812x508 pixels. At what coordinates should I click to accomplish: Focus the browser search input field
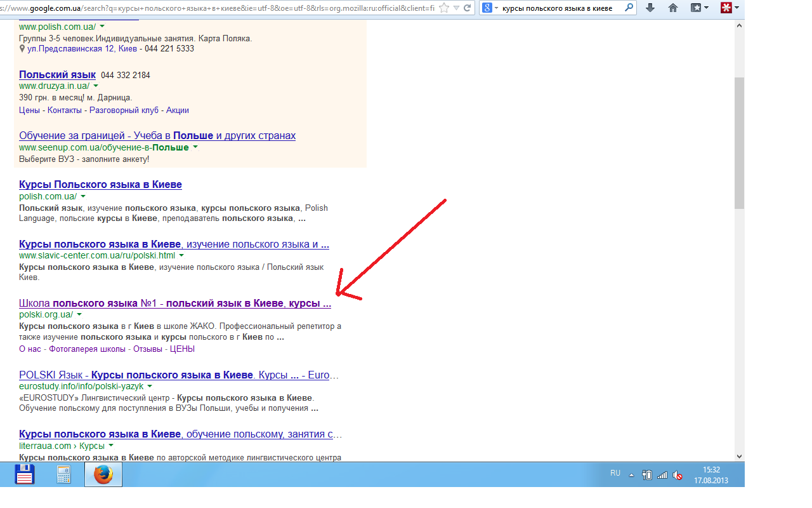pos(560,8)
